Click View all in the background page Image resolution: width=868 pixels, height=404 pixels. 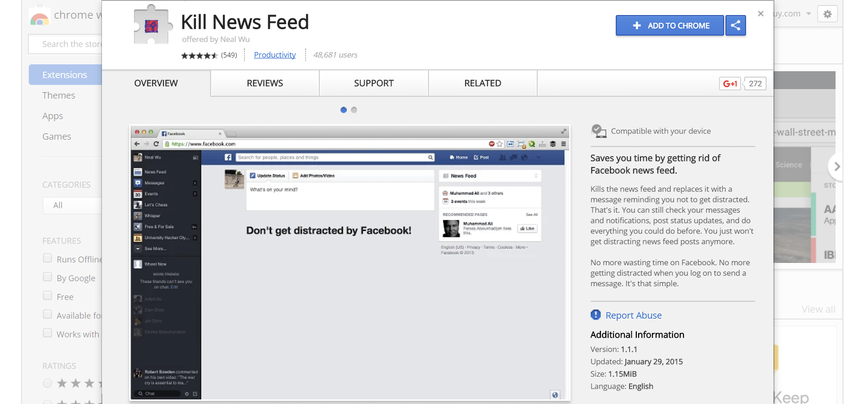[818, 310]
